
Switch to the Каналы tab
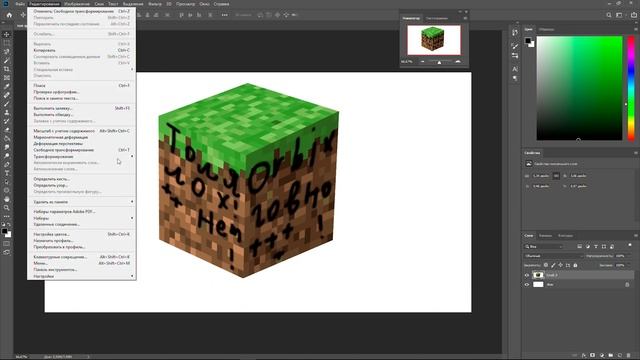click(545, 236)
